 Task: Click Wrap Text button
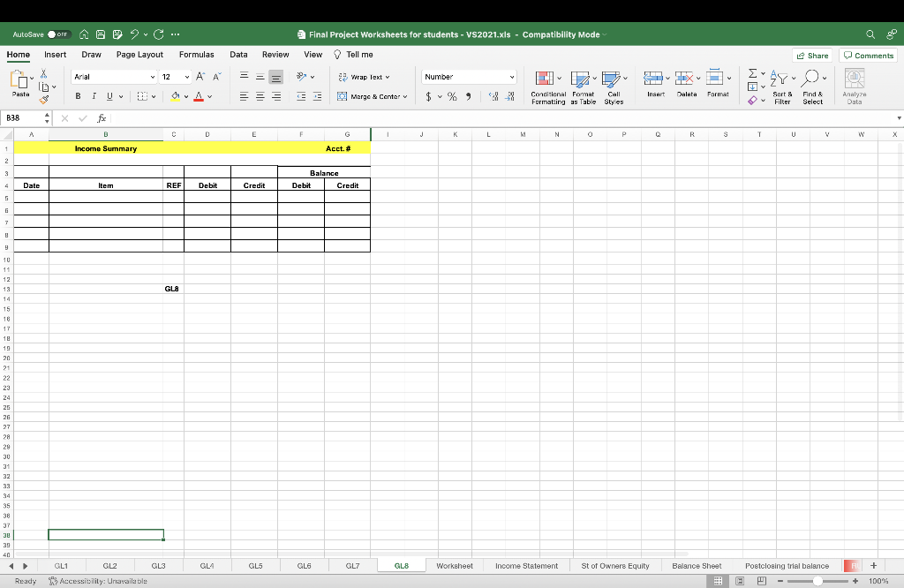364,77
